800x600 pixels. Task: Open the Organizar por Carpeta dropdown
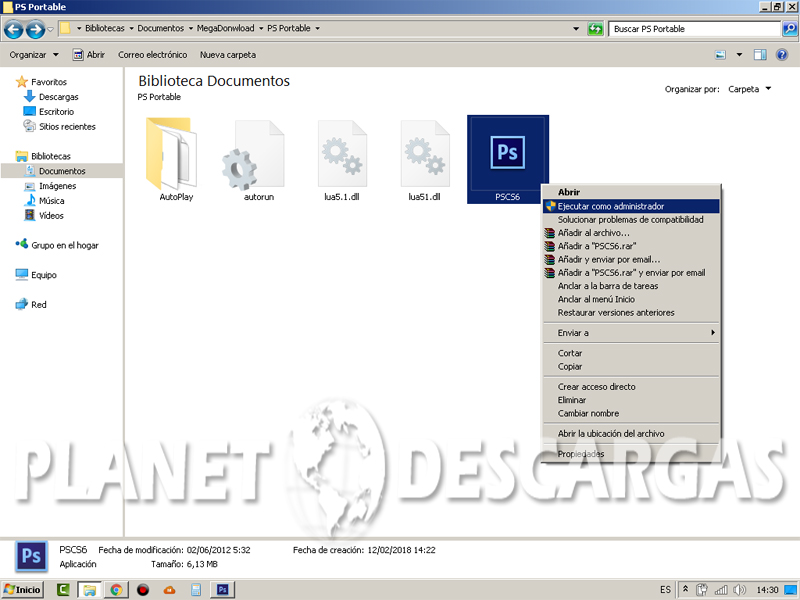(x=749, y=89)
